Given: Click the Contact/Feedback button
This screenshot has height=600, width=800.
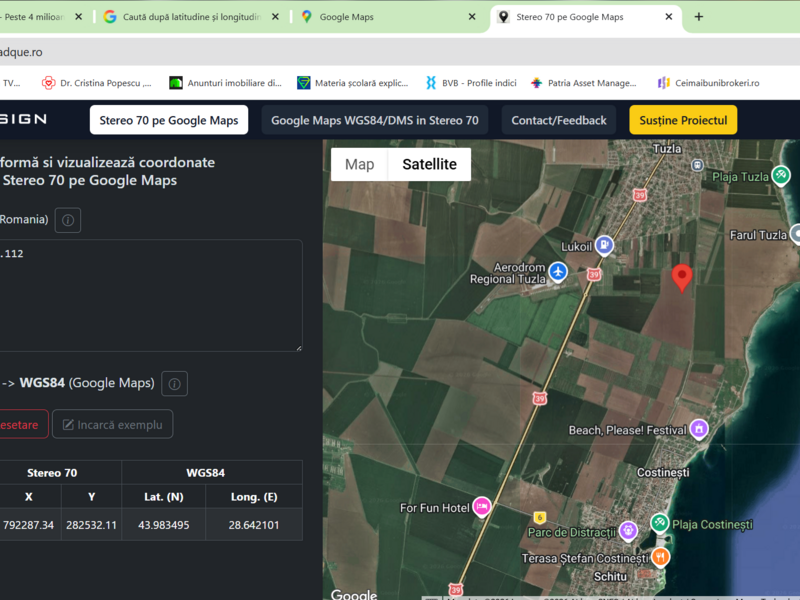Looking at the screenshot, I should (559, 120).
